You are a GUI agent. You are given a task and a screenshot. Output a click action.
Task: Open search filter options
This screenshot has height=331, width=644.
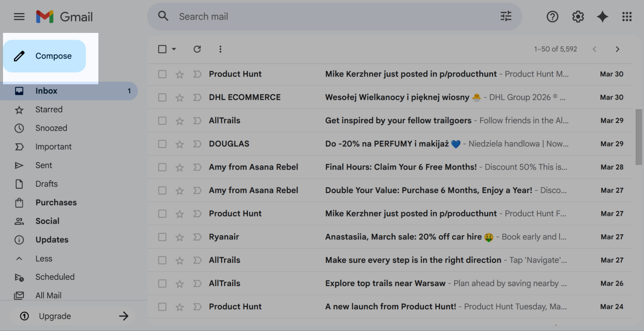click(x=505, y=16)
